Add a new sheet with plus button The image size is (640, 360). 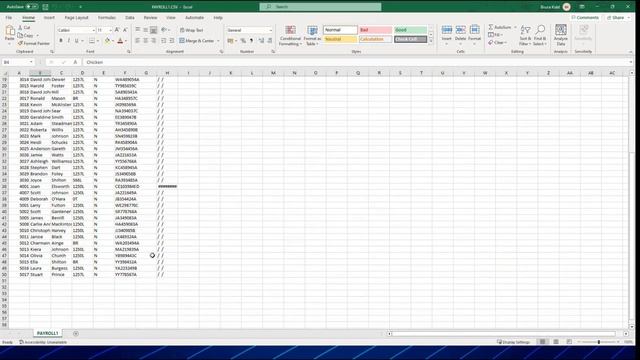(76, 333)
